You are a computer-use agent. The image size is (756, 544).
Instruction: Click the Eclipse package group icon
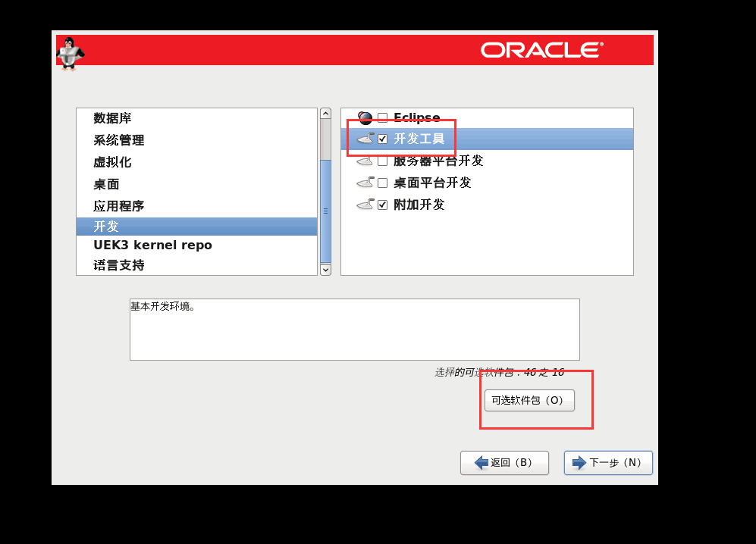tap(365, 118)
